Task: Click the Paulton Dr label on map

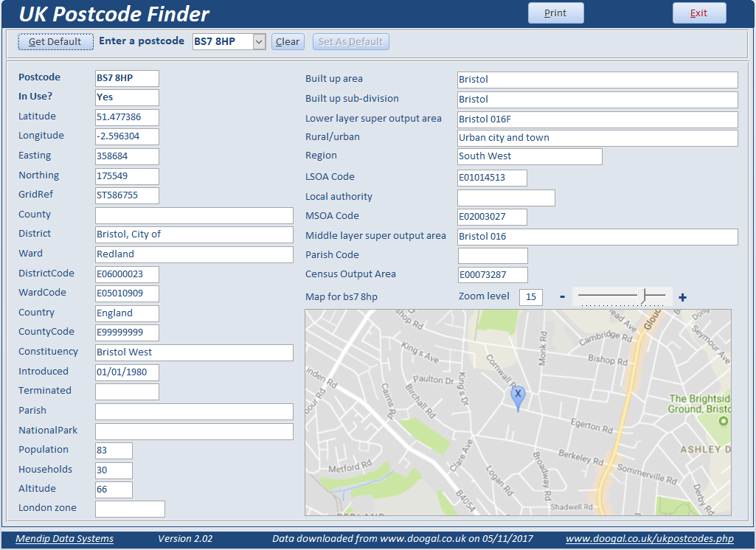Action: tap(434, 380)
